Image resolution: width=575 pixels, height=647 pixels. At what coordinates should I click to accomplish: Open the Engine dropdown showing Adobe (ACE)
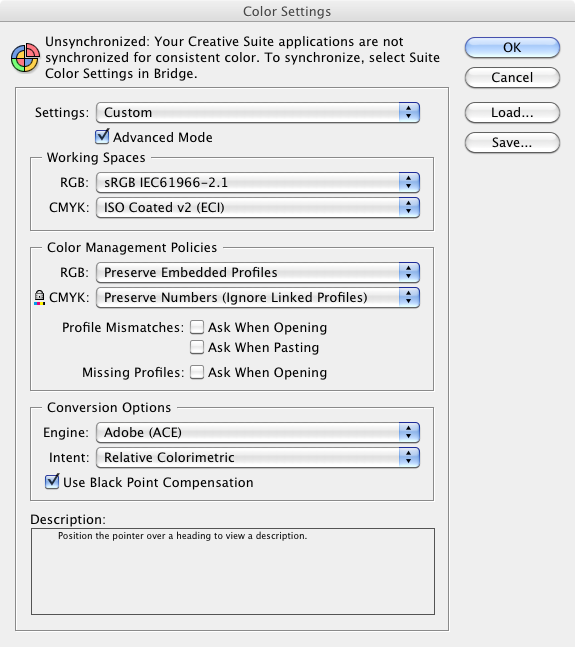click(258, 432)
